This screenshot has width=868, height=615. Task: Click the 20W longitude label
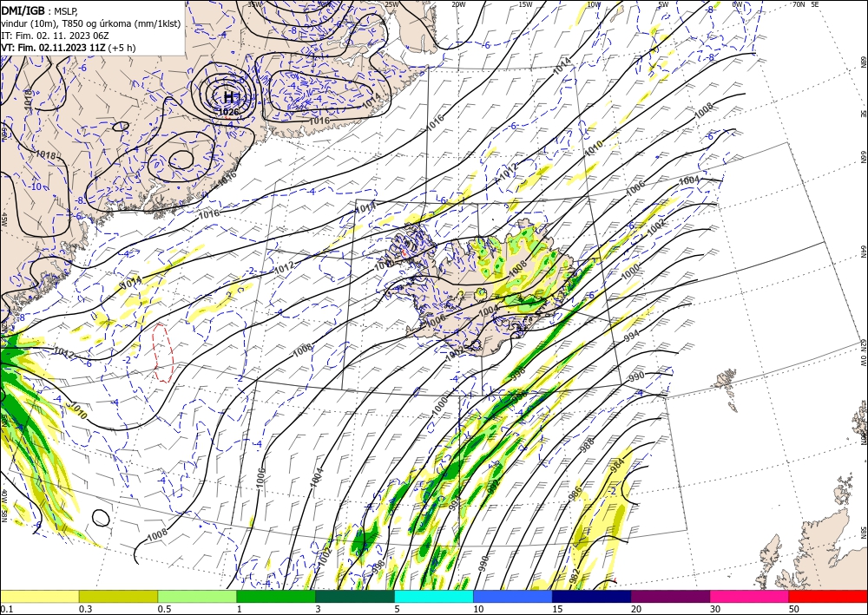[457, 3]
